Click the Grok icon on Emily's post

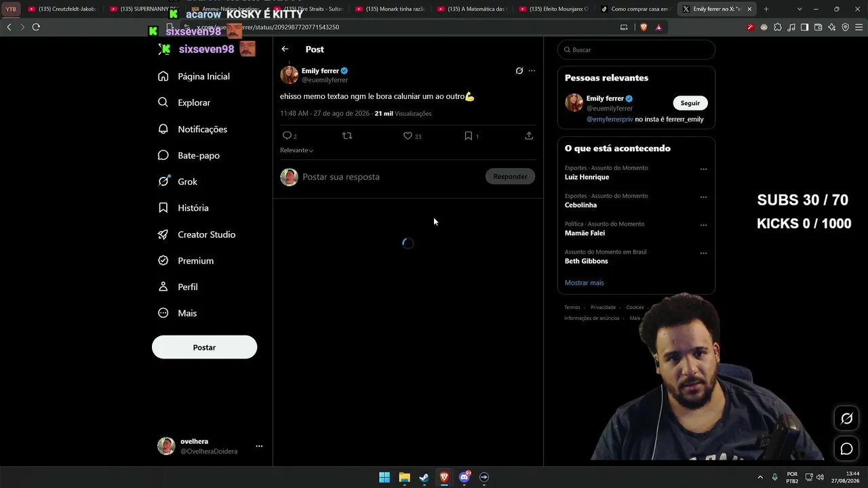pos(519,70)
